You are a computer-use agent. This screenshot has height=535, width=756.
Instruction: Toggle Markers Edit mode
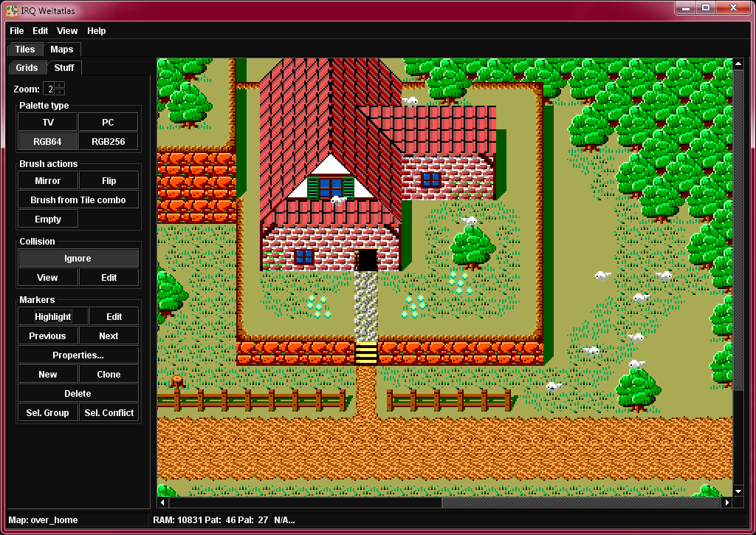pos(114,316)
